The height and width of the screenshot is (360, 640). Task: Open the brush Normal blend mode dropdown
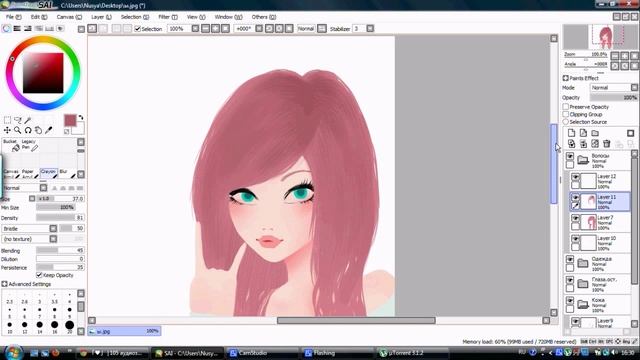click(25, 188)
